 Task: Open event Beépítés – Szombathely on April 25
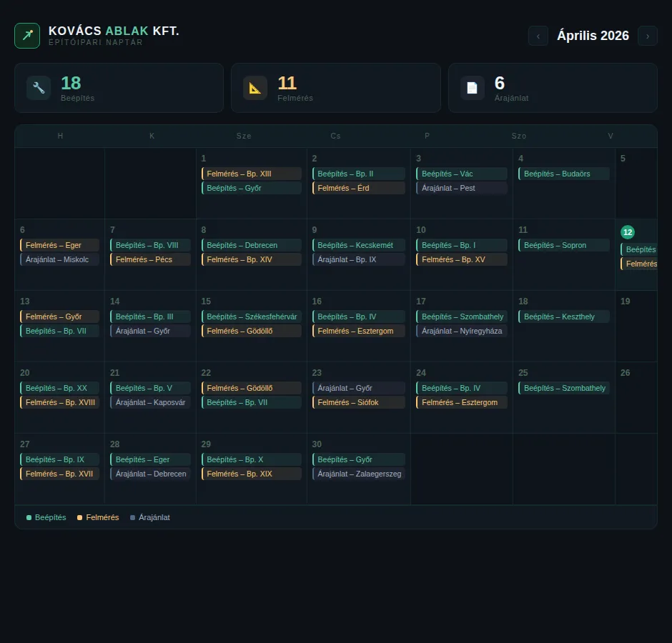[564, 389]
